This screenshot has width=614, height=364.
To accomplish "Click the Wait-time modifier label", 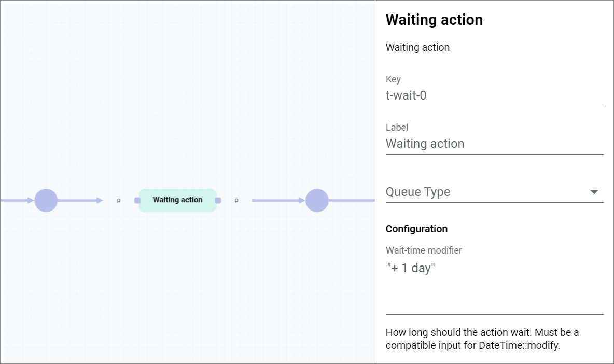I will pos(424,250).
